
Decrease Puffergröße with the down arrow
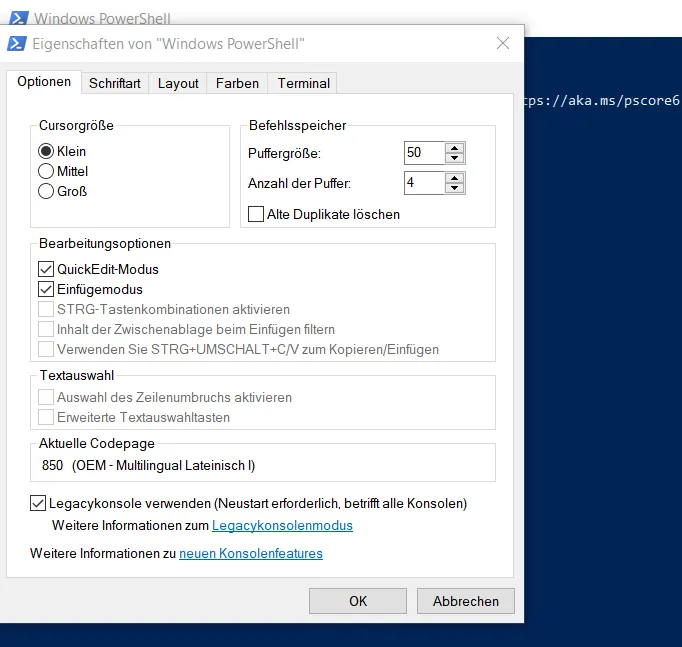(455, 158)
